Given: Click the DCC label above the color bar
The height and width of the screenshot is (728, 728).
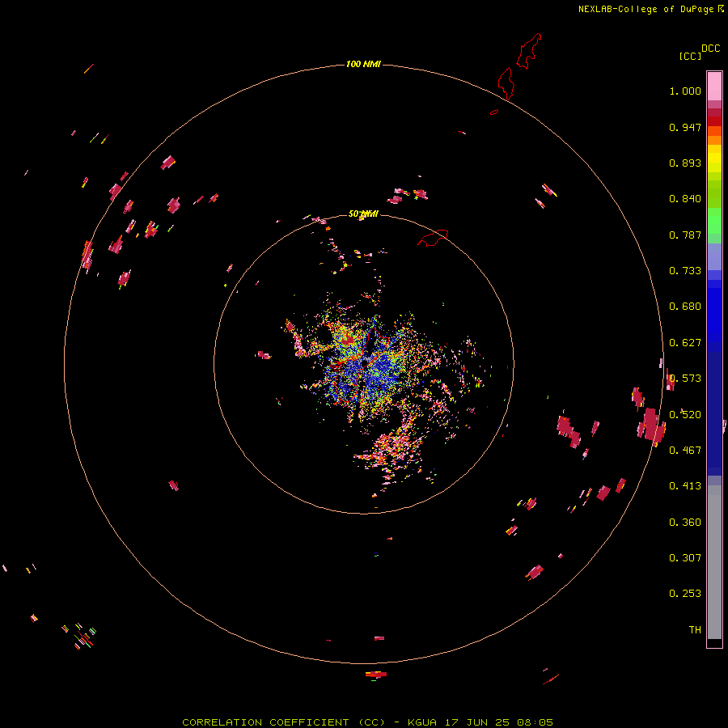Looking at the screenshot, I should [x=711, y=49].
